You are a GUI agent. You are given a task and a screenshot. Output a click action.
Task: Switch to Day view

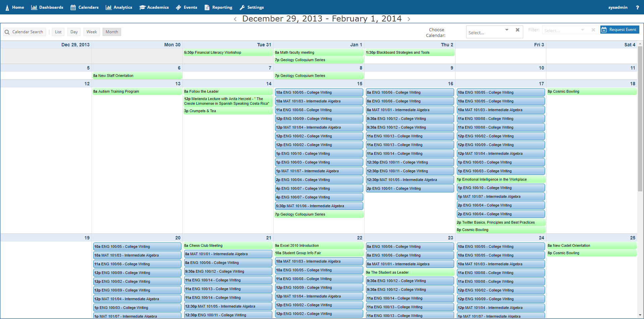click(74, 32)
